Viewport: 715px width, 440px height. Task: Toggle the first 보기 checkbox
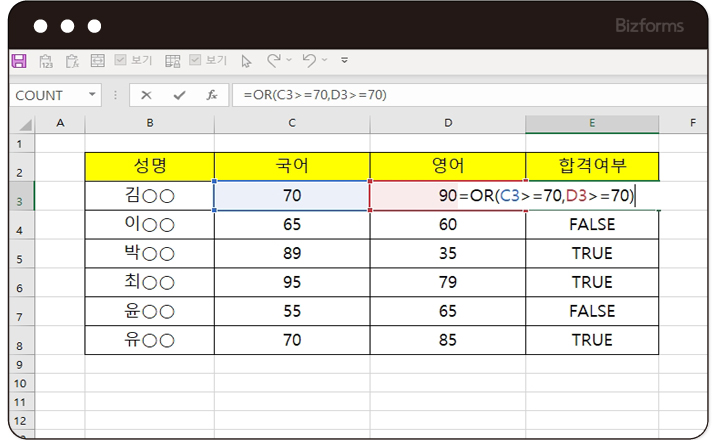point(121,61)
